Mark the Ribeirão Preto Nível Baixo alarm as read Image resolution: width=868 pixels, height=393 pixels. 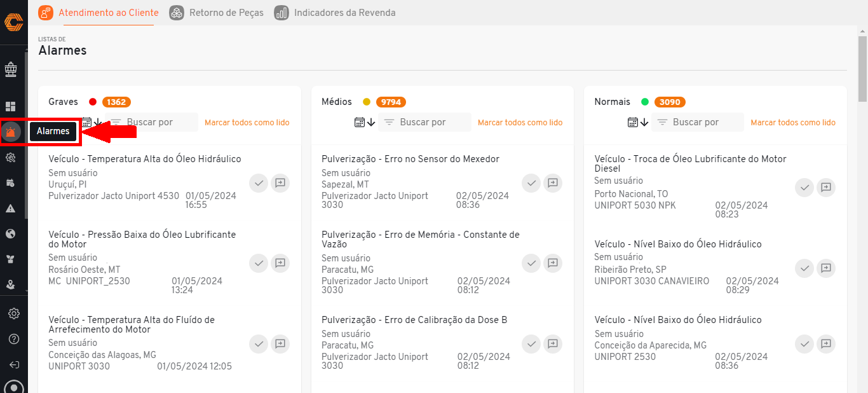pos(804,269)
